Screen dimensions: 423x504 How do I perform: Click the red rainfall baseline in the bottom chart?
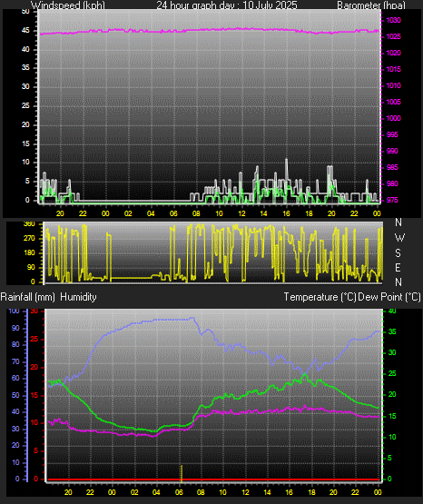(213, 479)
